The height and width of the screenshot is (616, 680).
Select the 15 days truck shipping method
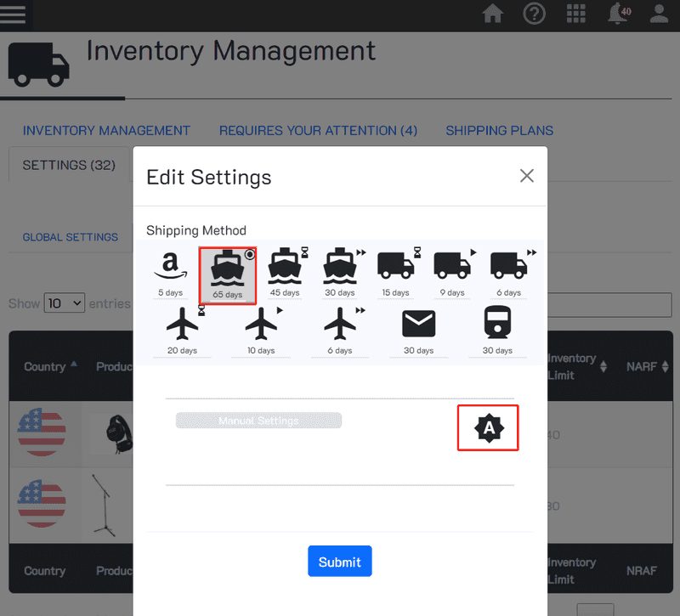395,268
